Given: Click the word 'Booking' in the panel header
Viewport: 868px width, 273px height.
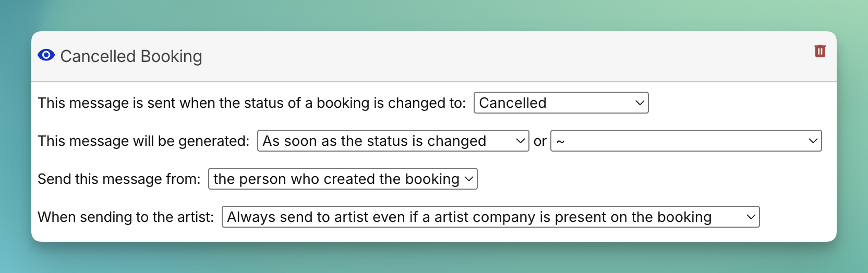Looking at the screenshot, I should [171, 56].
